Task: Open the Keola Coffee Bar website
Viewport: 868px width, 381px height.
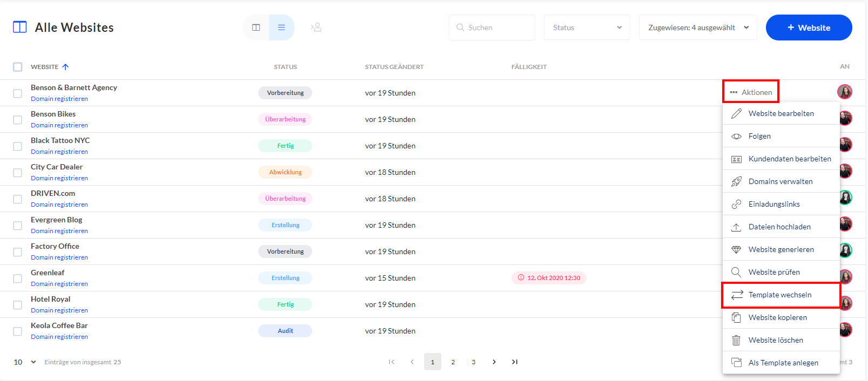Action: (59, 325)
